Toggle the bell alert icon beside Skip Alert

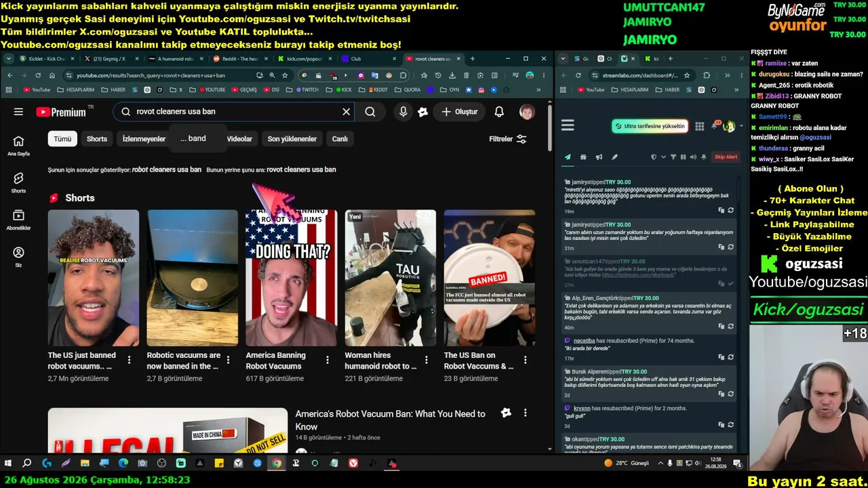pyautogui.click(x=704, y=157)
